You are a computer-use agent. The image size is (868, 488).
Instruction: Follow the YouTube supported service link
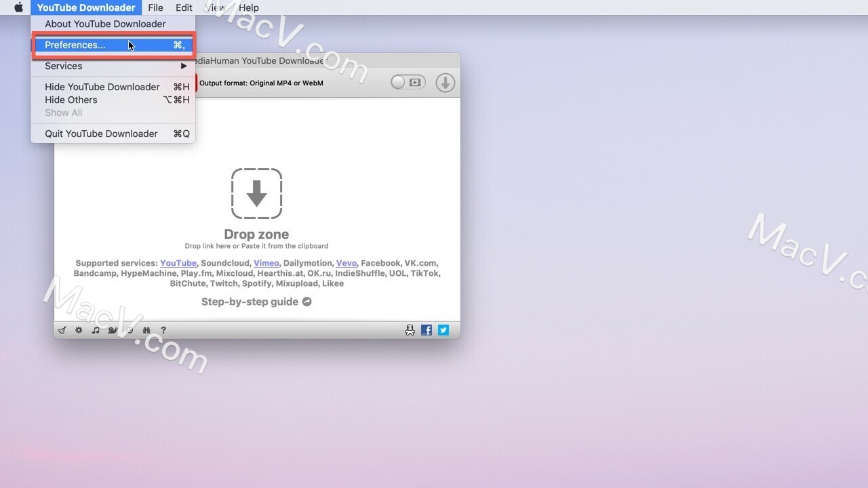click(x=178, y=263)
